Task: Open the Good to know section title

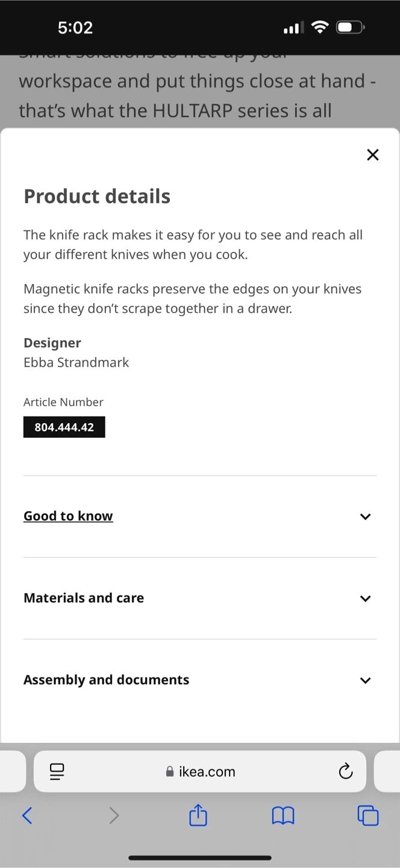Action: [x=68, y=516]
